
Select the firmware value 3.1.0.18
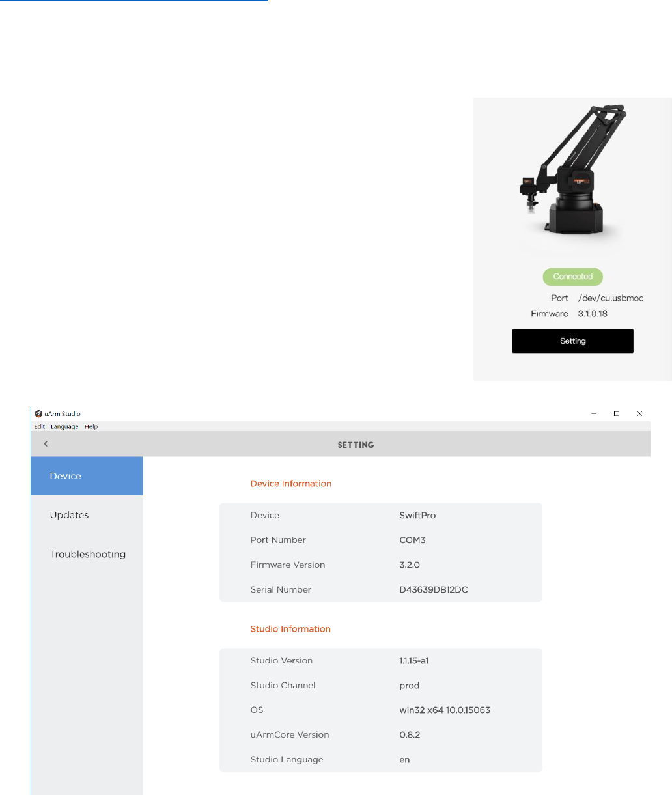click(x=593, y=314)
